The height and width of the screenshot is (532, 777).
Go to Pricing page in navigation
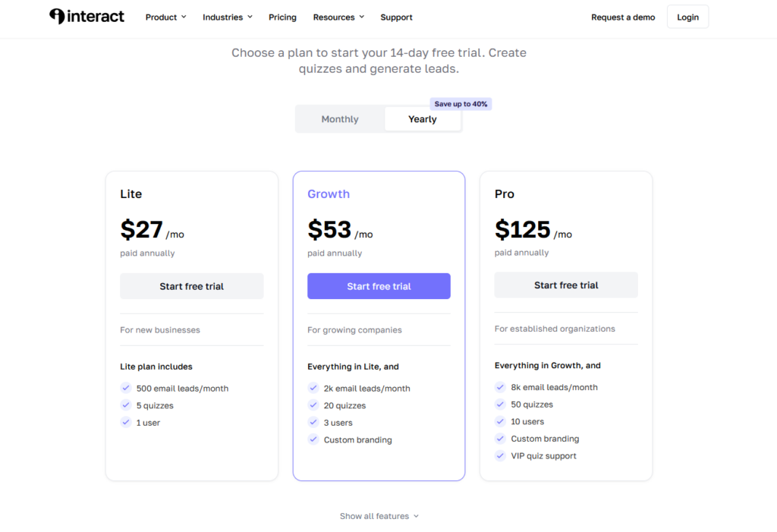[282, 17]
